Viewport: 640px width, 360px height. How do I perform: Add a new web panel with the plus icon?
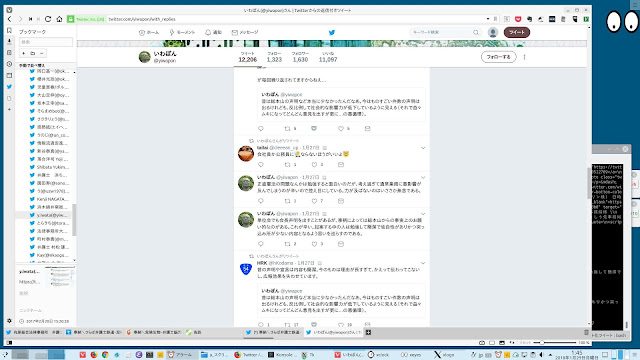9,109
